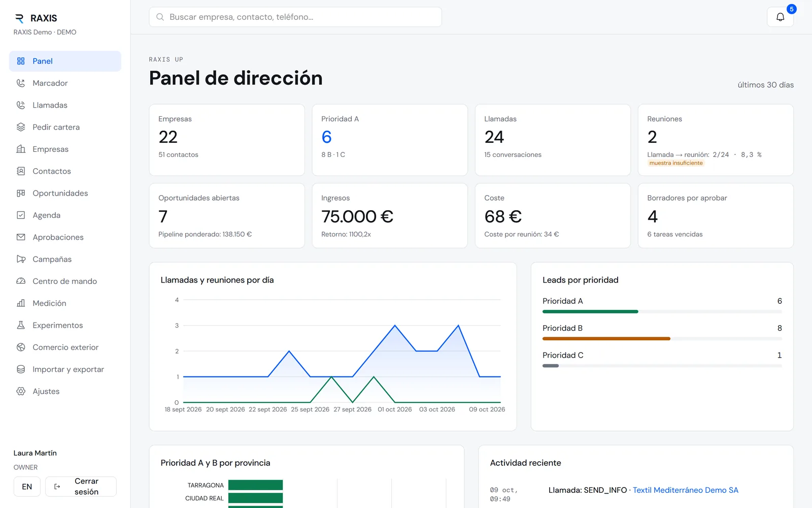Click the Panel grid icon in sidebar

(21, 61)
